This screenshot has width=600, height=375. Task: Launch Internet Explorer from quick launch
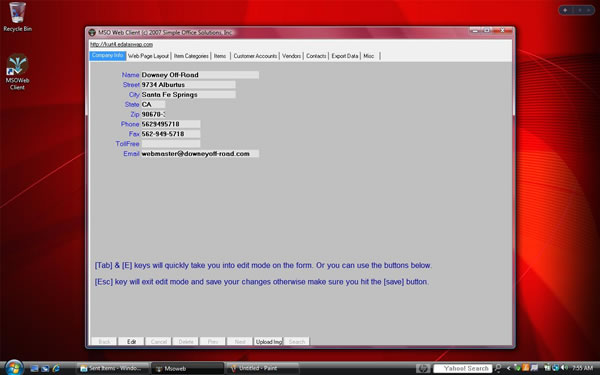tap(56, 368)
